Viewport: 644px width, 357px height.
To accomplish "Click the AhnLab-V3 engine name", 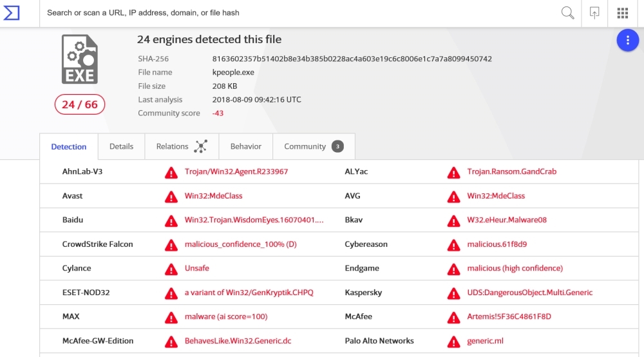I will tap(82, 171).
